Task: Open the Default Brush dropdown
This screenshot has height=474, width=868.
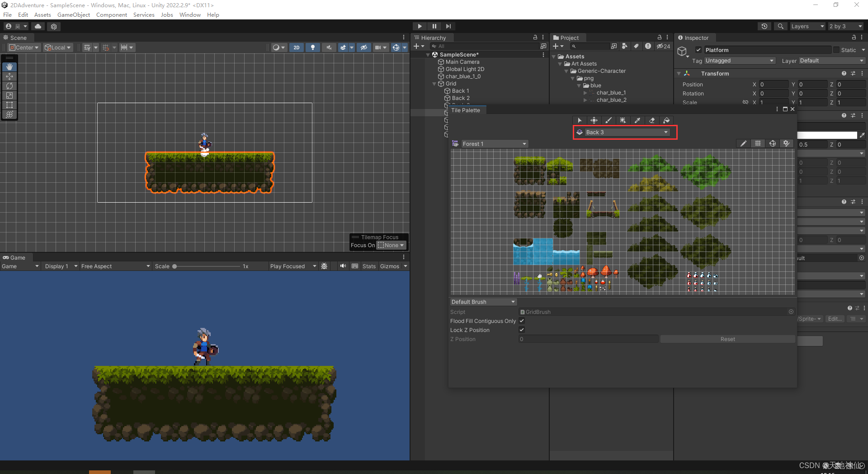Action: tap(483, 302)
